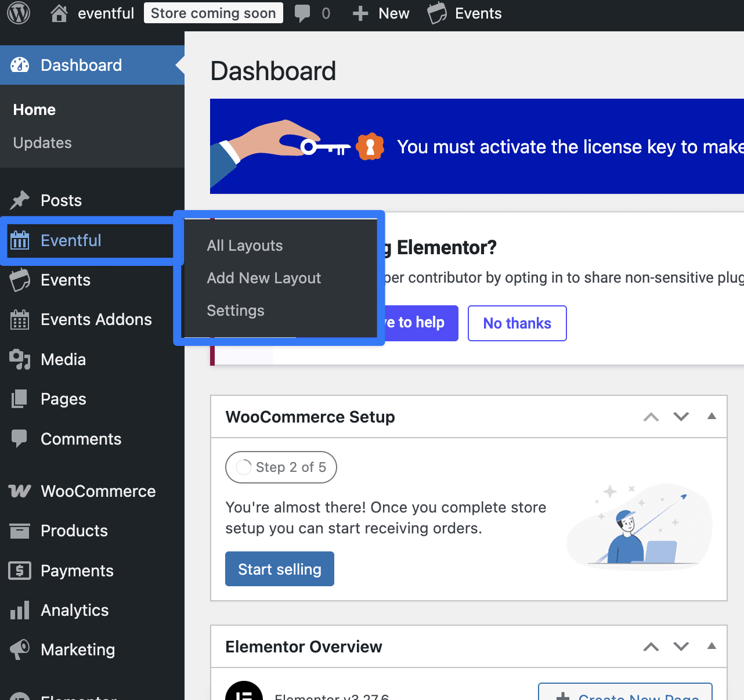Click the comments bubble icon in admin bar
744x700 pixels.
click(302, 13)
